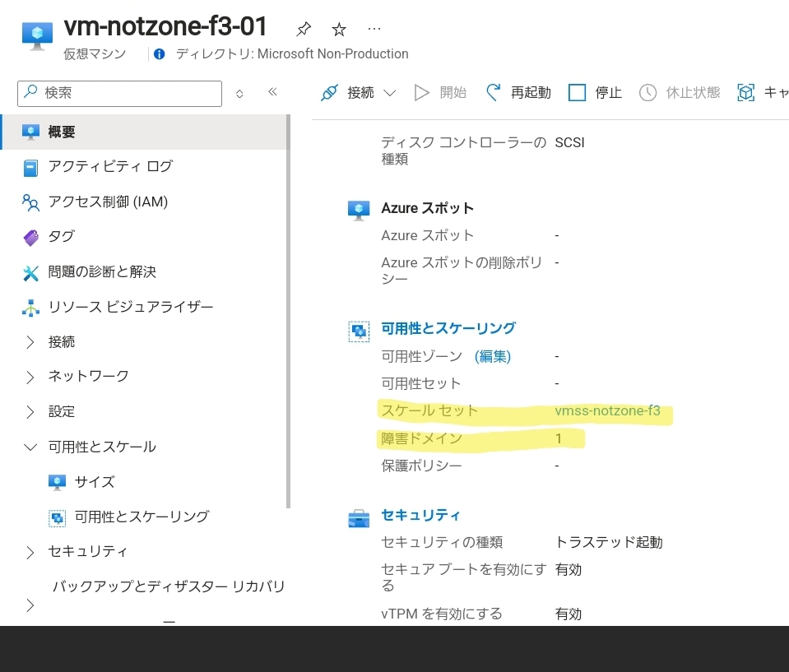Open the セキュリティ section heading link
Screen dimensions: 789x672
coord(420,515)
